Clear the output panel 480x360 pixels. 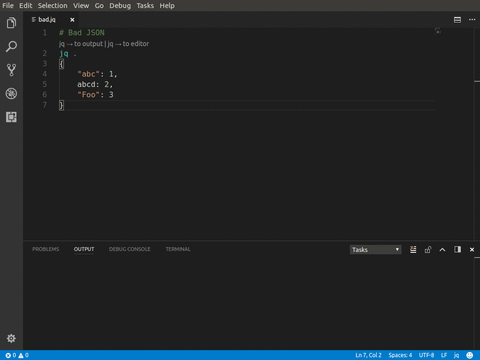point(413,250)
